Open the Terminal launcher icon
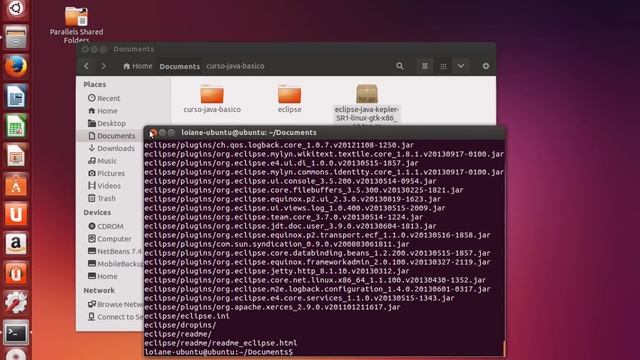640x360 pixels. (x=16, y=333)
